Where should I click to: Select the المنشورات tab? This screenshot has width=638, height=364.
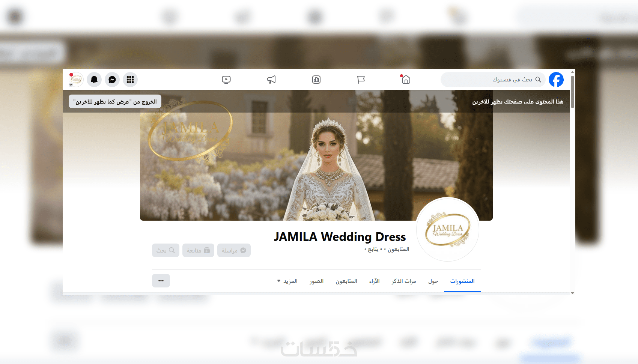pos(462,281)
